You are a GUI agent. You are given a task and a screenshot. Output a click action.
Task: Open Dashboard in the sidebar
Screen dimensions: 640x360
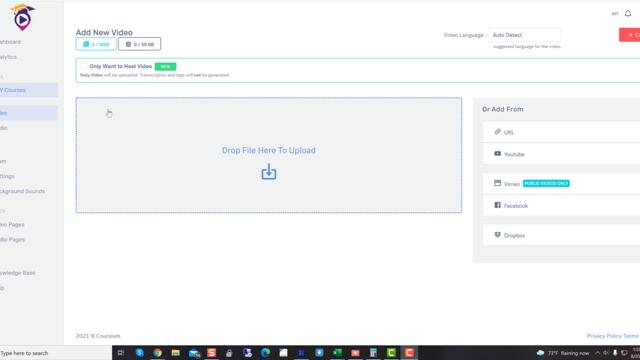point(11,42)
